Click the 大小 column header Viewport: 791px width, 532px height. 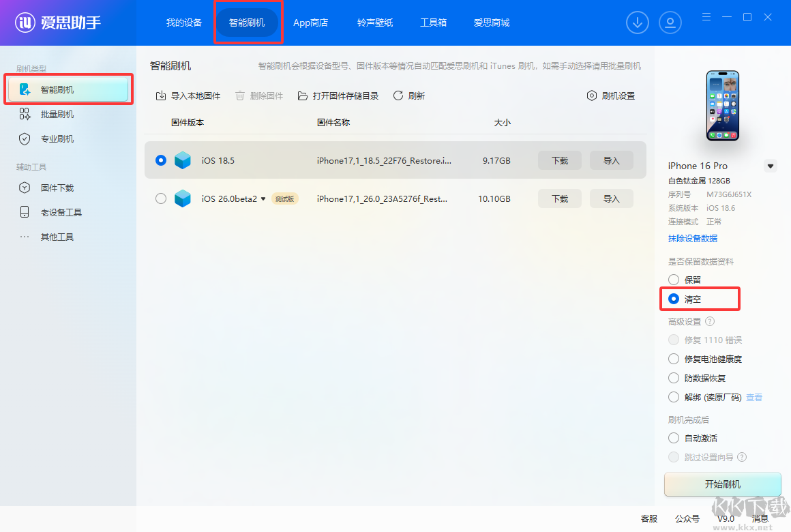point(503,122)
